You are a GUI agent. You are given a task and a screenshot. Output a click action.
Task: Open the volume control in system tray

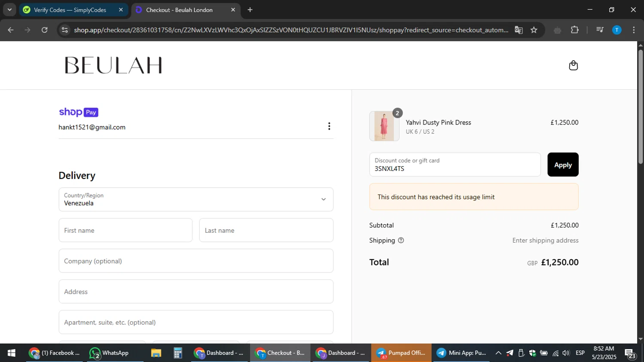[566, 353]
